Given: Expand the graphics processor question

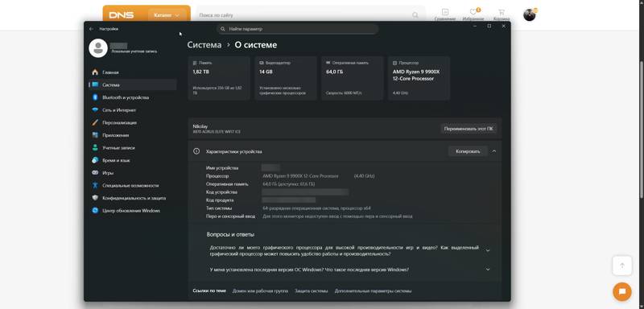Looking at the screenshot, I should pos(488,250).
